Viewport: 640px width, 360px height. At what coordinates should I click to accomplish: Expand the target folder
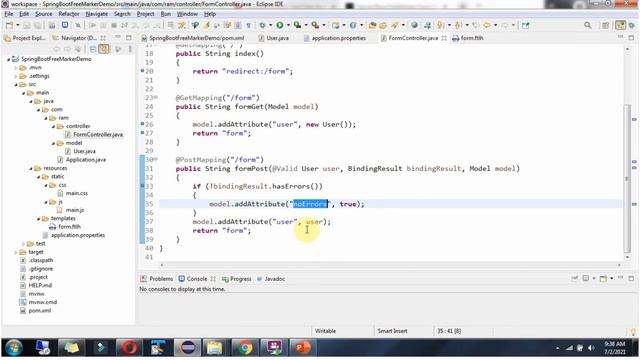pos(16,252)
